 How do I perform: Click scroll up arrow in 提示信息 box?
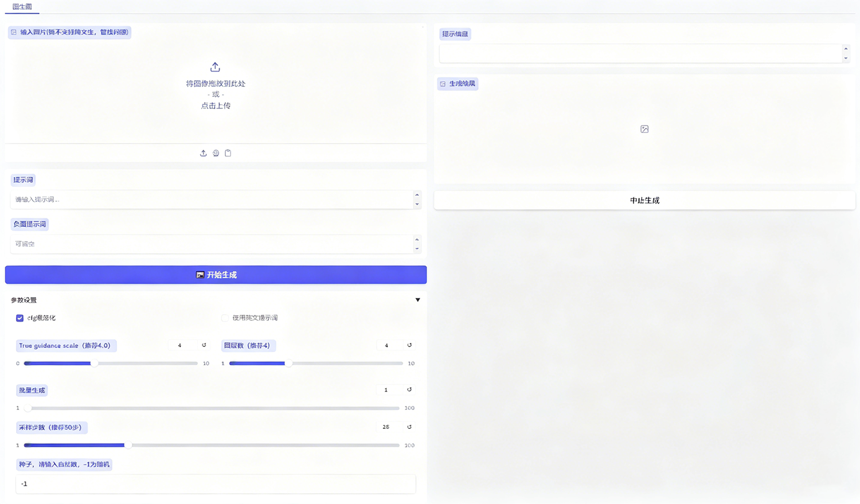coord(846,49)
